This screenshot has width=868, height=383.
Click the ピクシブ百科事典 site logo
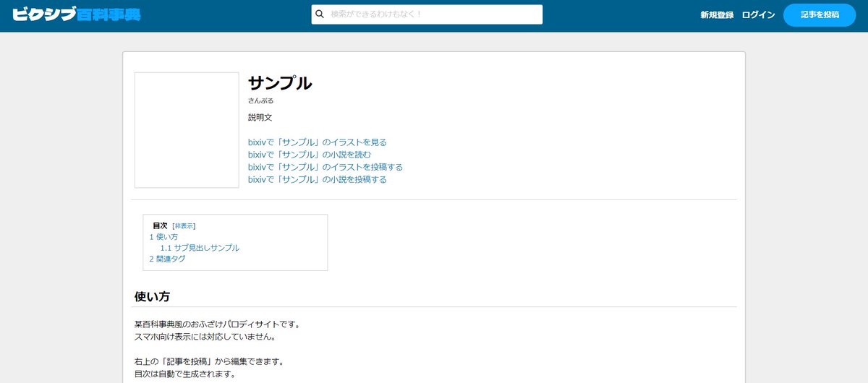tap(76, 14)
